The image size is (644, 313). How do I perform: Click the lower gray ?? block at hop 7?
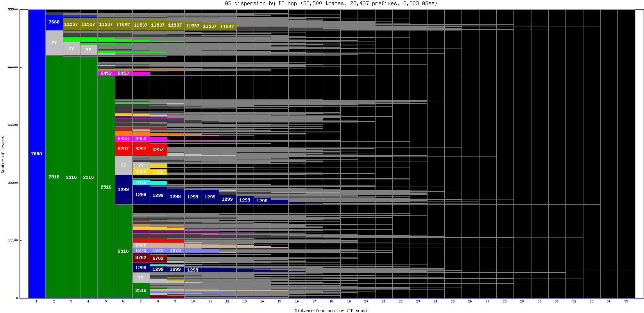click(141, 278)
